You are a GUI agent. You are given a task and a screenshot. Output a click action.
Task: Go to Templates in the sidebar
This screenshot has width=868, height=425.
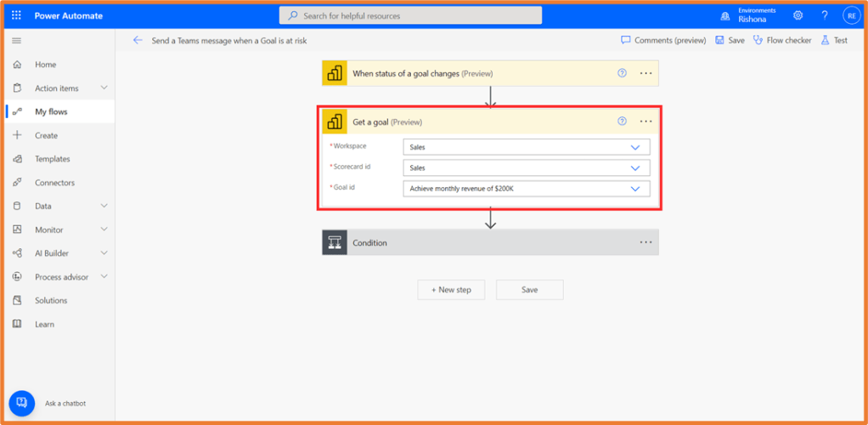(x=52, y=159)
